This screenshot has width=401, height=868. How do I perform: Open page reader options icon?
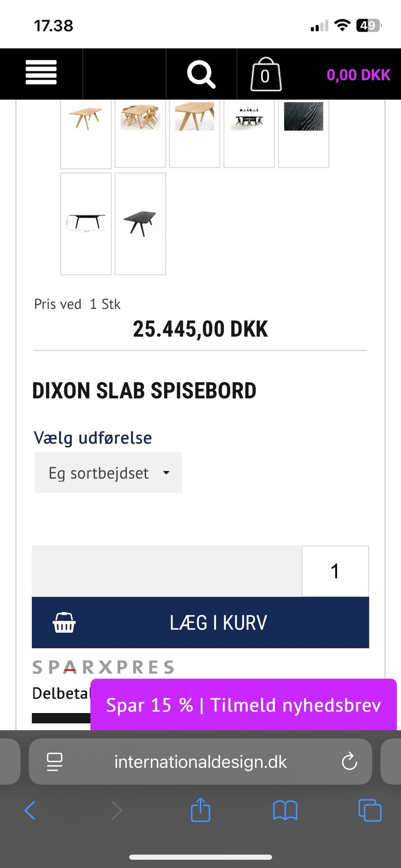click(x=55, y=761)
